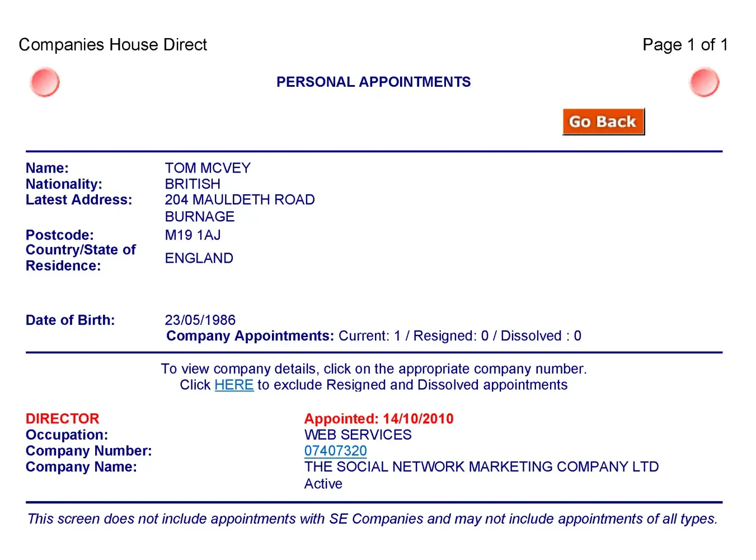
Task: Click the BURNAGE address line
Action: pos(199,217)
